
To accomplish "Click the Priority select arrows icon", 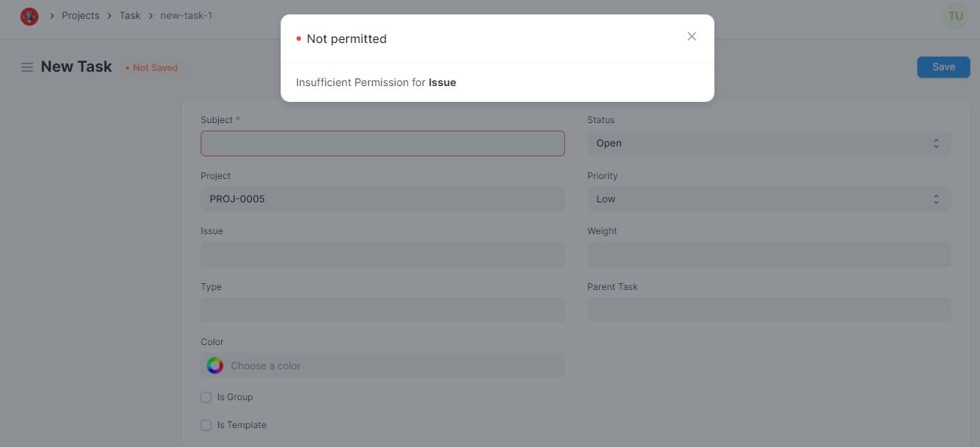I will 936,199.
